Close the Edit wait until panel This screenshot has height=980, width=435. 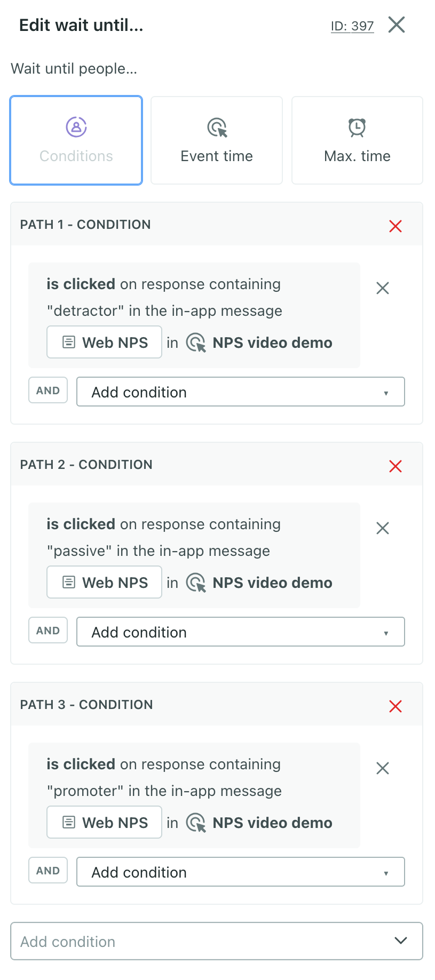tap(397, 25)
